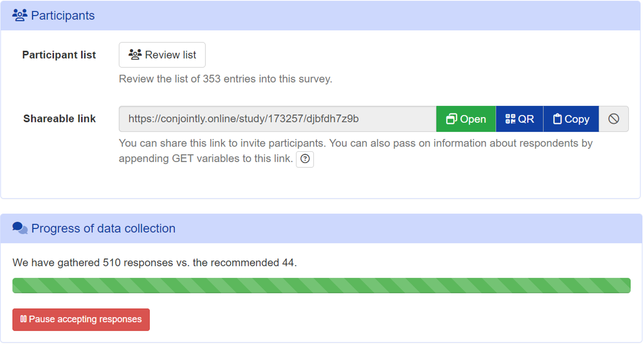This screenshot has width=644, height=344.
Task: Click the pause icon on the red button
Action: coord(24,319)
